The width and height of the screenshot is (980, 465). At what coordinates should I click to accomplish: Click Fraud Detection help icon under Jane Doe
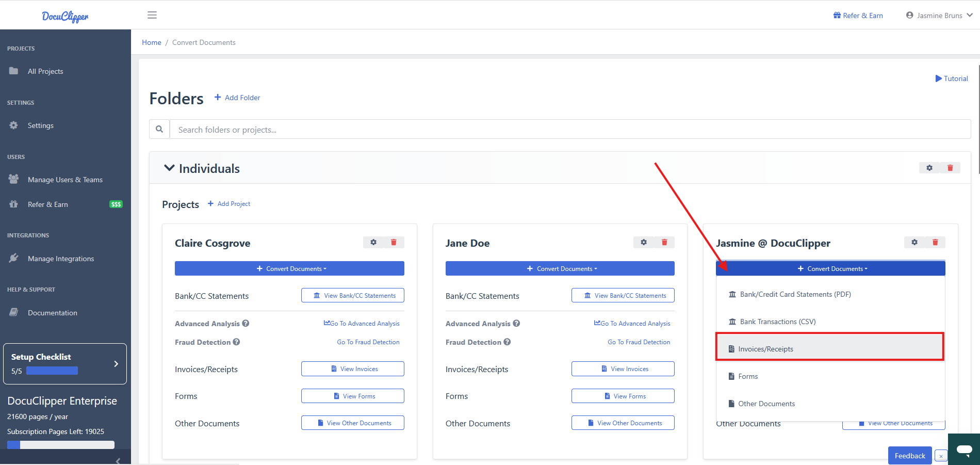click(x=507, y=342)
